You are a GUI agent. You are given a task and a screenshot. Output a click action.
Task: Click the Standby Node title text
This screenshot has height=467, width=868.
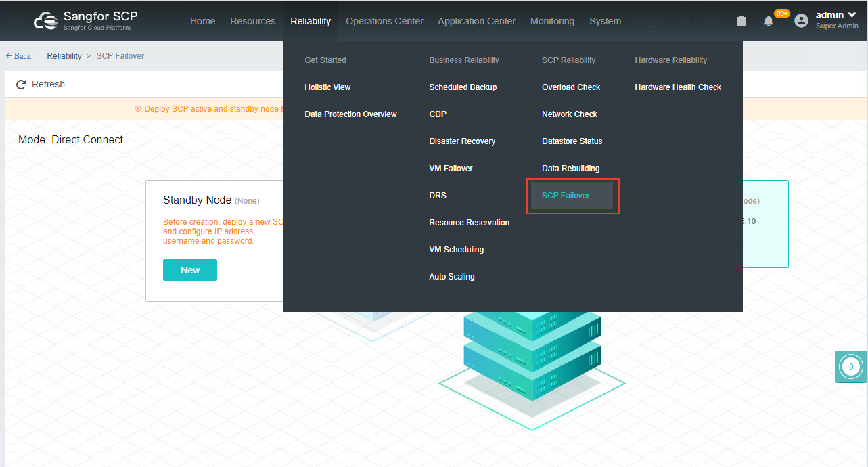[197, 200]
